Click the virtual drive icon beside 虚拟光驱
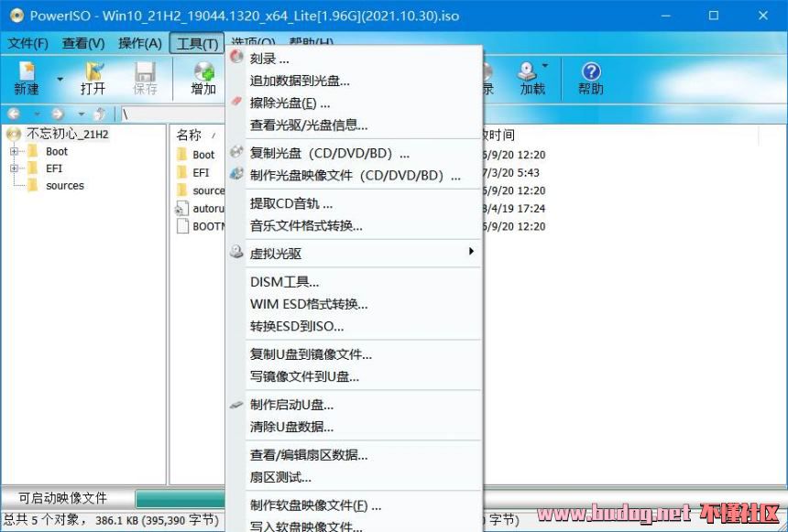 [236, 252]
